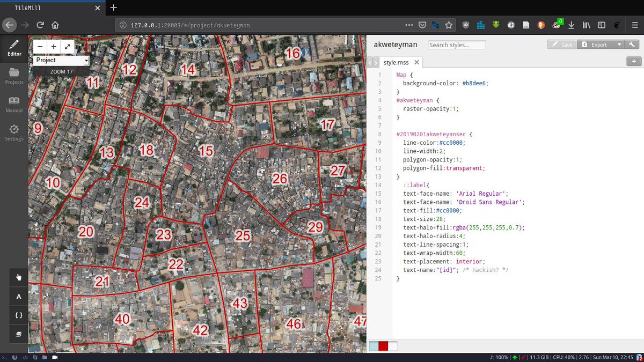Viewport: 644px width, 362px height.
Task: Navigate back in browser history
Action: click(x=10, y=25)
